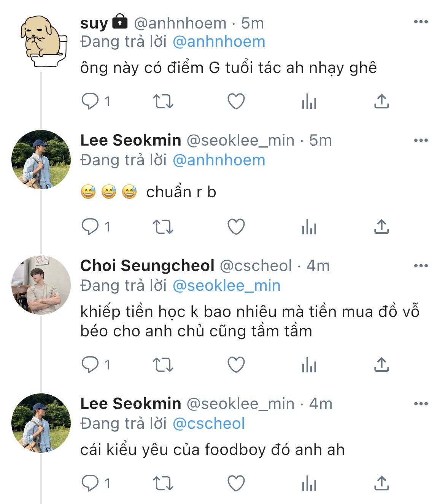This screenshot has height=504, width=445.
Task: Open more options for suy's tweet
Action: tap(421, 22)
